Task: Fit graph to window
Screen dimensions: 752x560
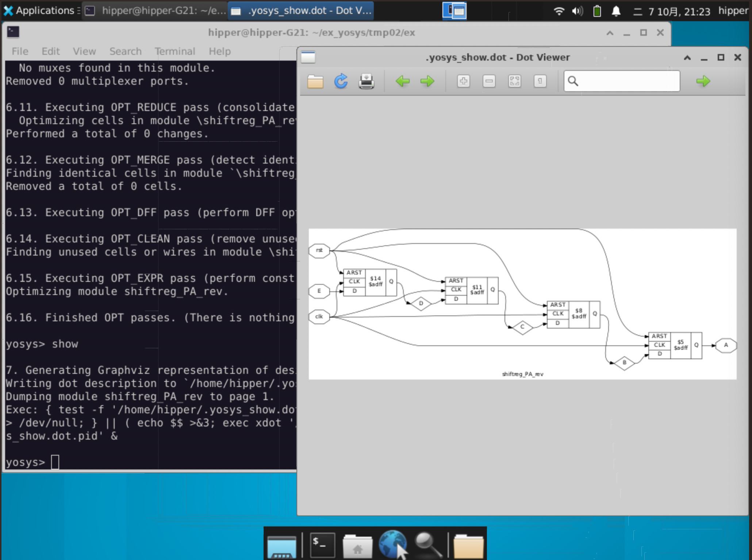Action: (514, 81)
